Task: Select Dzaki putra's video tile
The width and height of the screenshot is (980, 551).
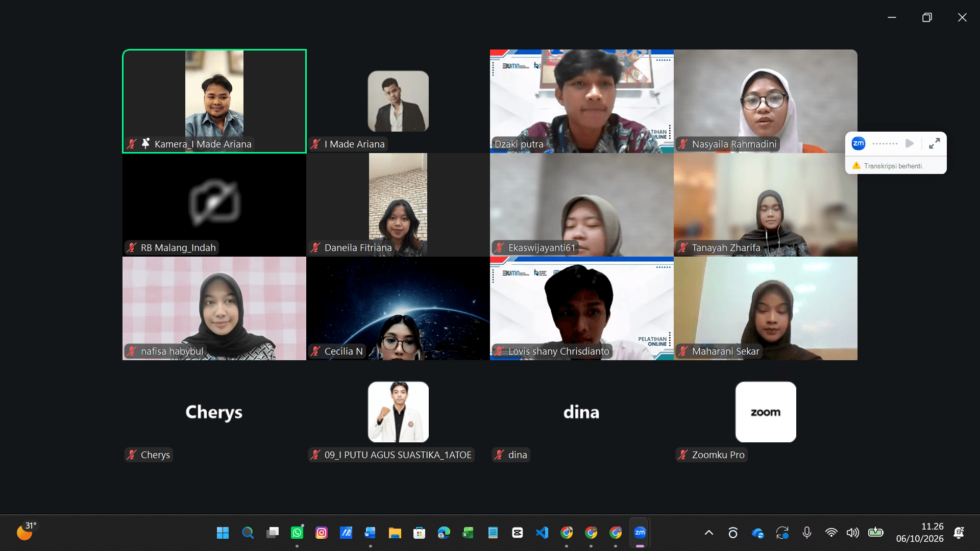Action: 582,101
